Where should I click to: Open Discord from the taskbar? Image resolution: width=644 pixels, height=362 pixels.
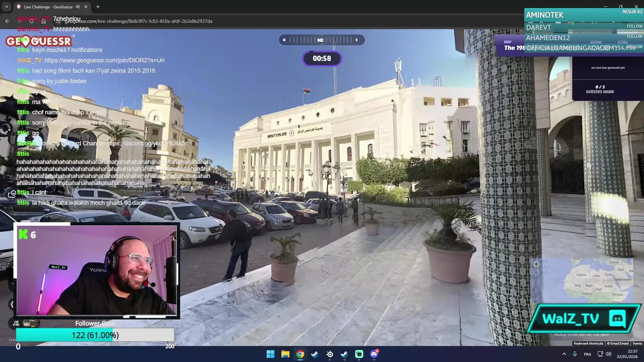pyautogui.click(x=374, y=354)
